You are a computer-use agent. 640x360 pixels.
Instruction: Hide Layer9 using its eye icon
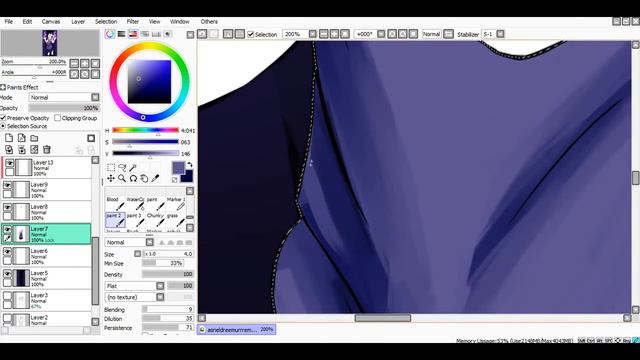7,185
